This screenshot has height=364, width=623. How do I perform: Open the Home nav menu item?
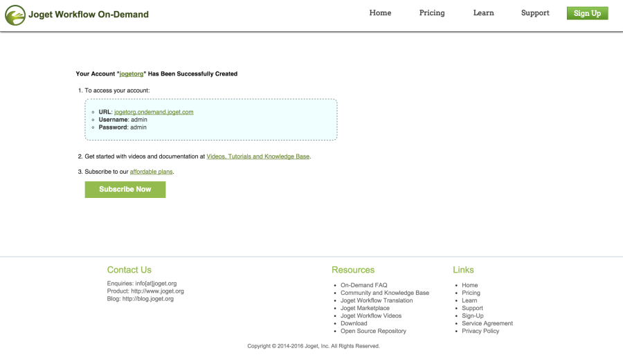380,13
